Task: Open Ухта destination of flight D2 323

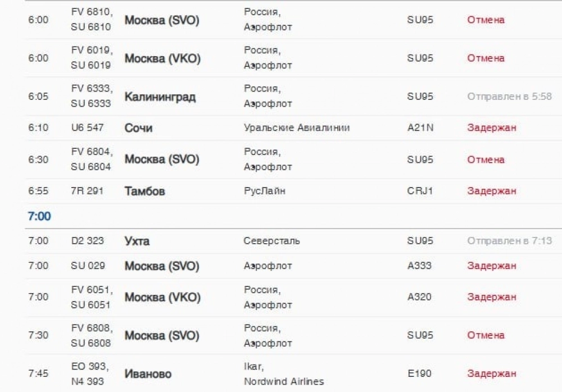Action: tap(137, 241)
